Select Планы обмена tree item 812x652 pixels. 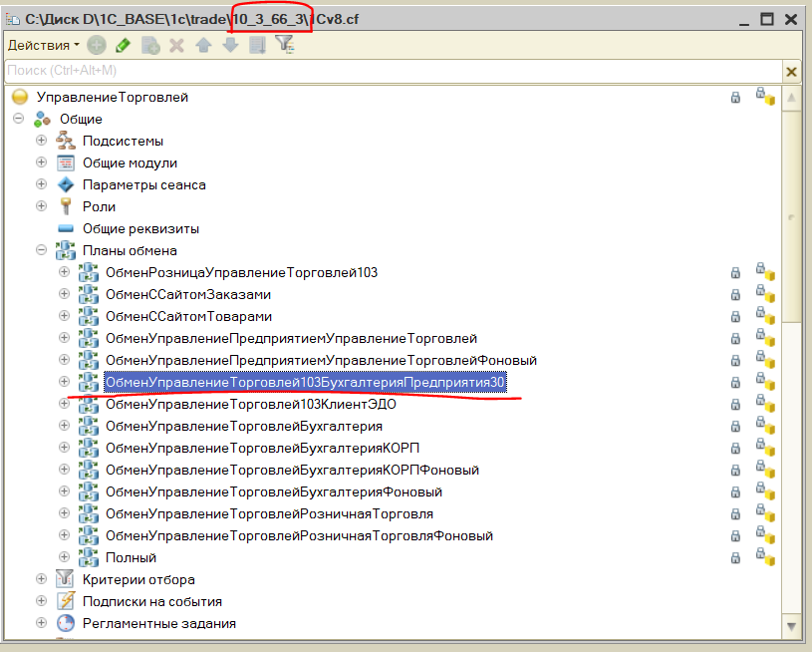[x=130, y=251]
